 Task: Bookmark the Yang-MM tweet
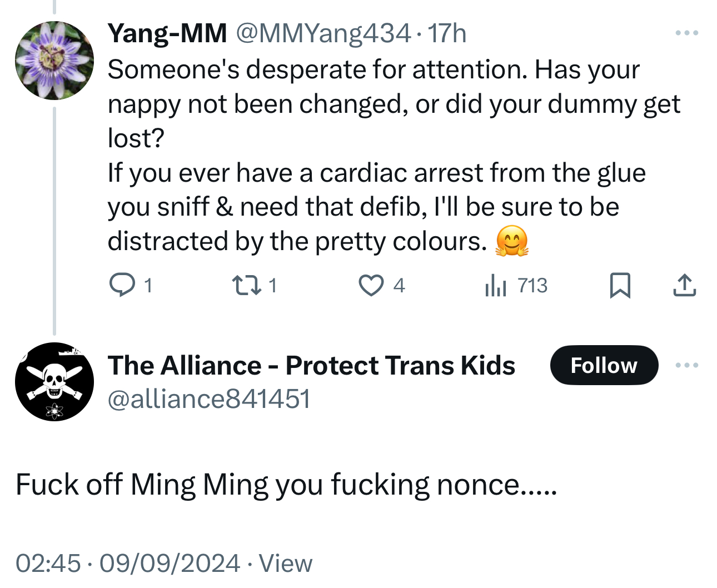click(x=620, y=286)
